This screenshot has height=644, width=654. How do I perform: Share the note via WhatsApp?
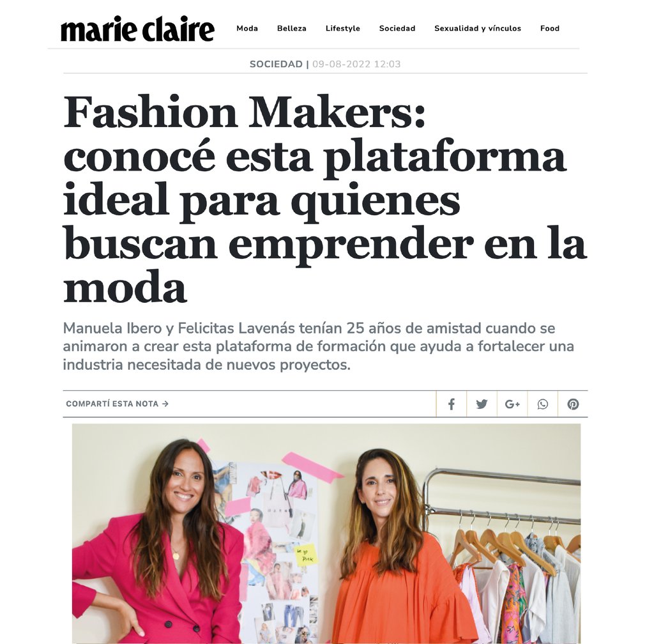coord(543,404)
